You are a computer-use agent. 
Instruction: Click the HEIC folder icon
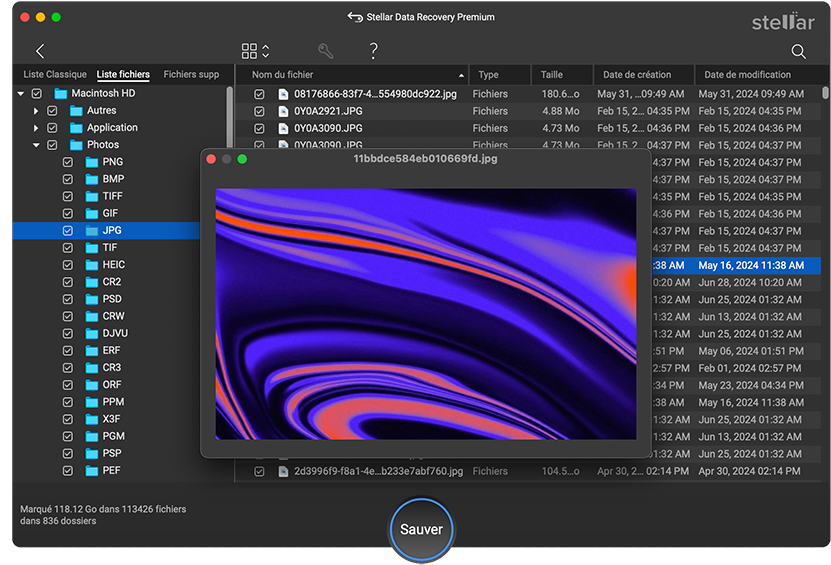click(x=92, y=265)
